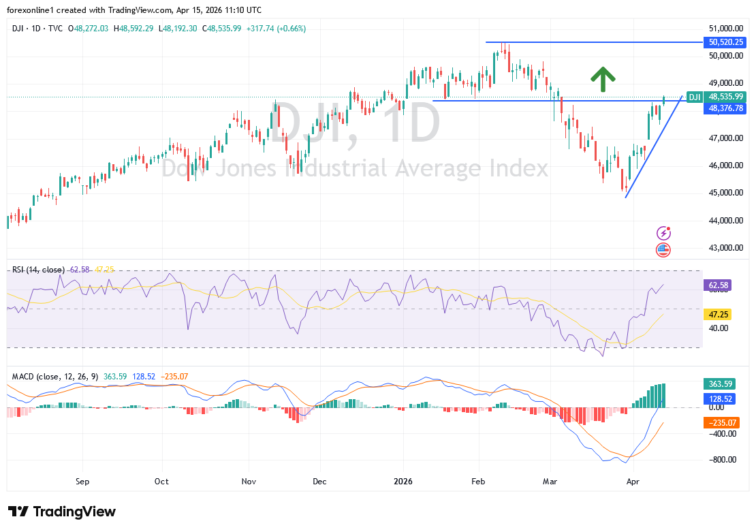Click the blue MACD value tag 128.52
The width and height of the screenshot is (756, 532).
click(x=719, y=399)
